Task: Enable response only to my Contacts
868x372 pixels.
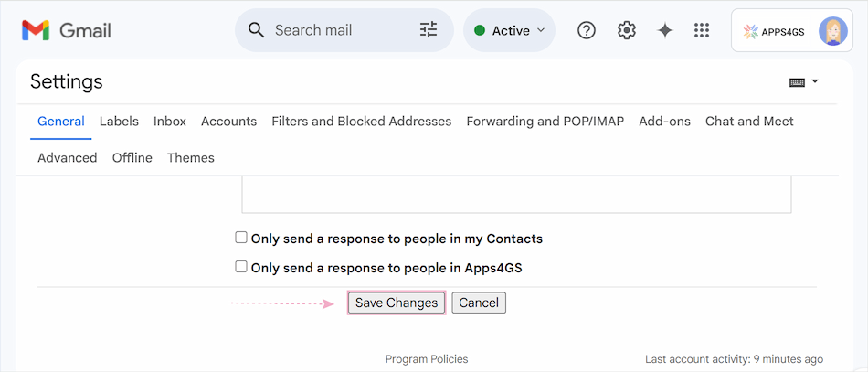Action: (x=241, y=238)
